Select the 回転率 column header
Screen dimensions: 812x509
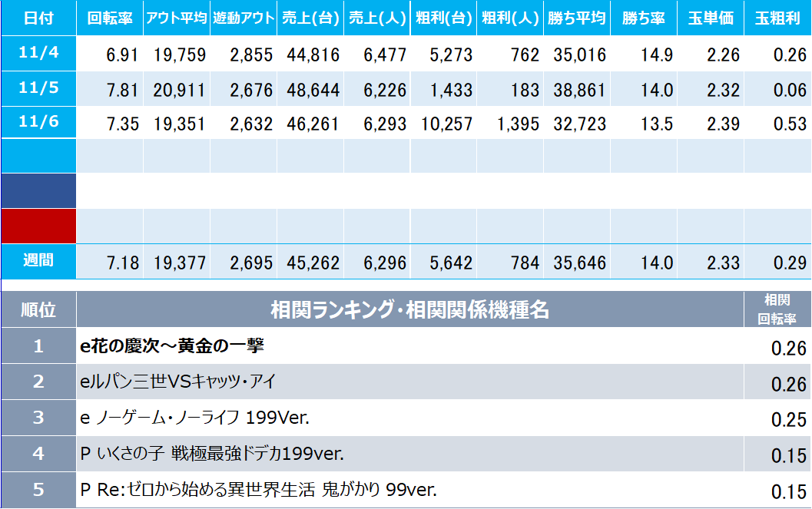(110, 18)
